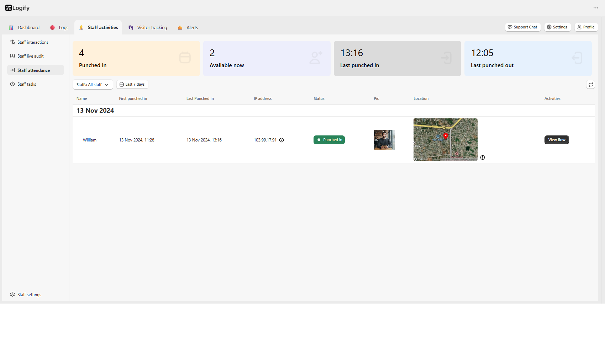Click info icon beside the location map
Screen dimensions: 605x364
pyautogui.click(x=483, y=157)
